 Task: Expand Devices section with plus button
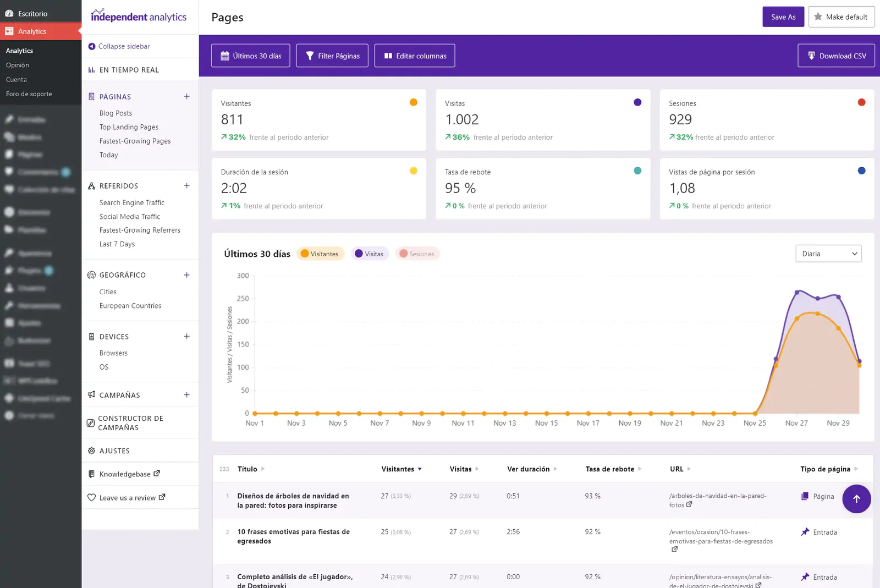[187, 336]
